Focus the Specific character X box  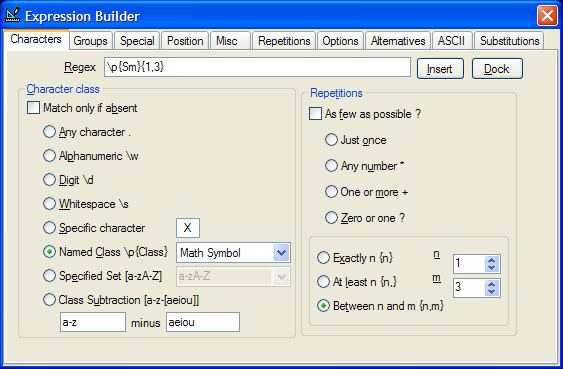(x=188, y=228)
